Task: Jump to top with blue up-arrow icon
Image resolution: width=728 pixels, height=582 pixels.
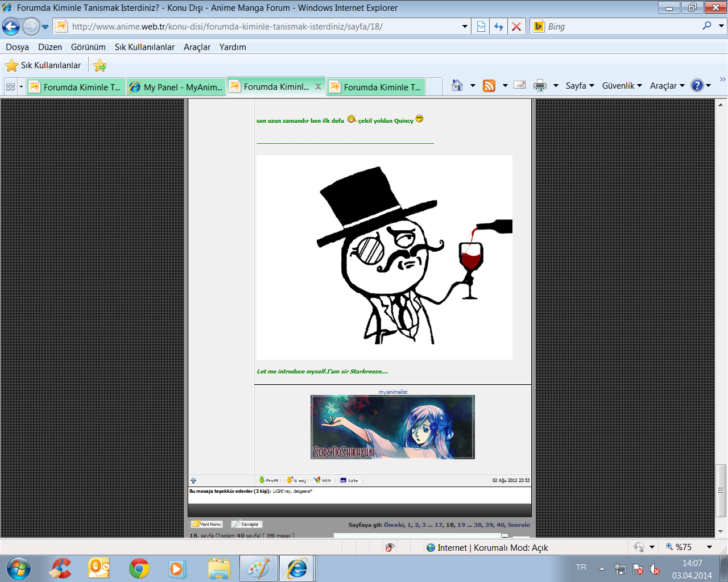Action: [193, 481]
